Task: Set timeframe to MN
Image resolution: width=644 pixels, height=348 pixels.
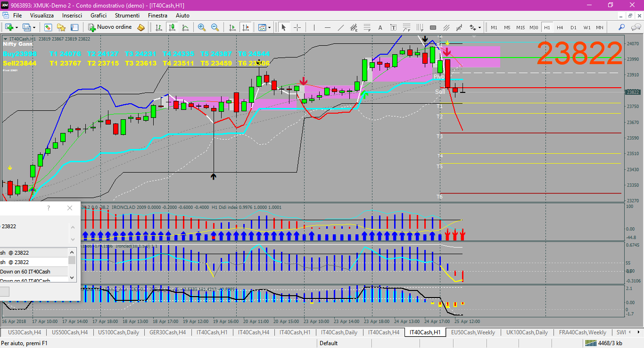Action: 600,27
